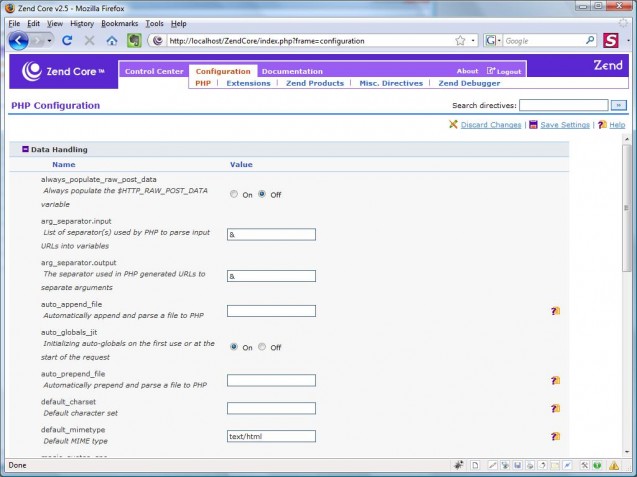Click the green circle icon in status bar
The height and width of the screenshot is (477, 637).
tap(597, 465)
